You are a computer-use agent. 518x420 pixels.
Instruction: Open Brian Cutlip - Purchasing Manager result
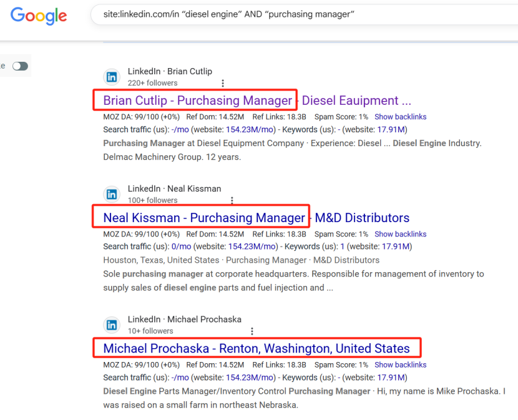tap(197, 100)
